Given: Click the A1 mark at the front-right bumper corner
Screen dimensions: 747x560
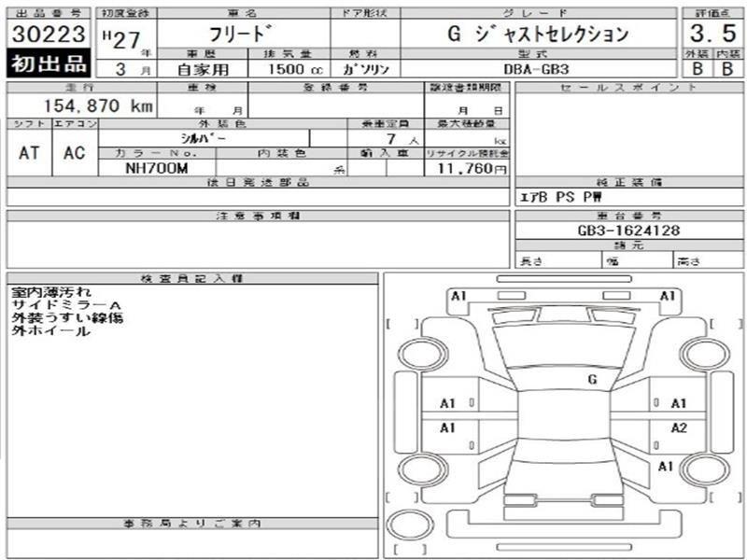Looking at the screenshot, I should point(668,296).
